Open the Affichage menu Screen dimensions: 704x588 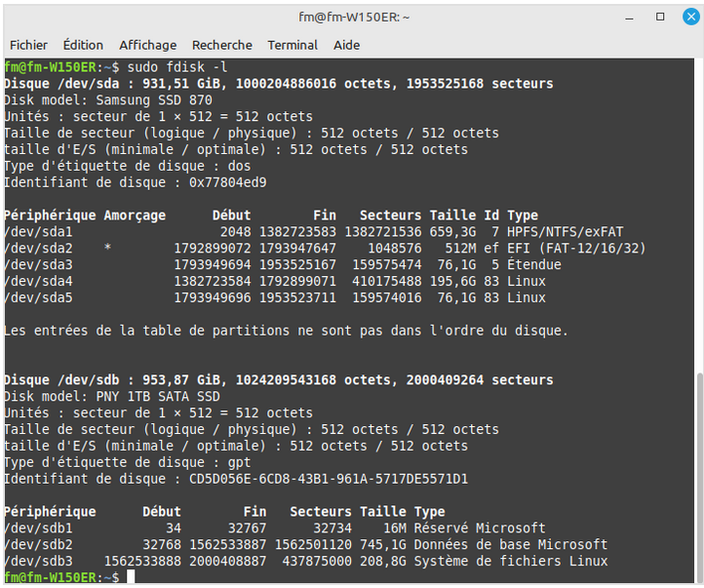(x=147, y=45)
